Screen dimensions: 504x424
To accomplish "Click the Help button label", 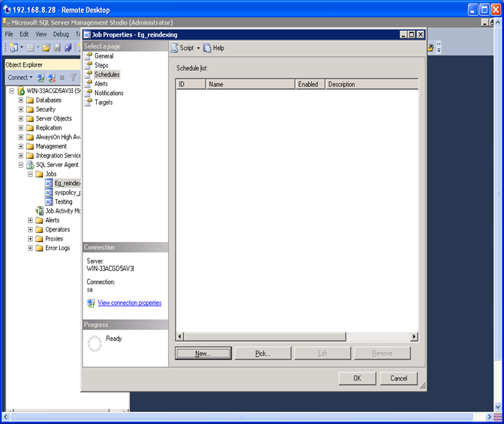I will 218,48.
